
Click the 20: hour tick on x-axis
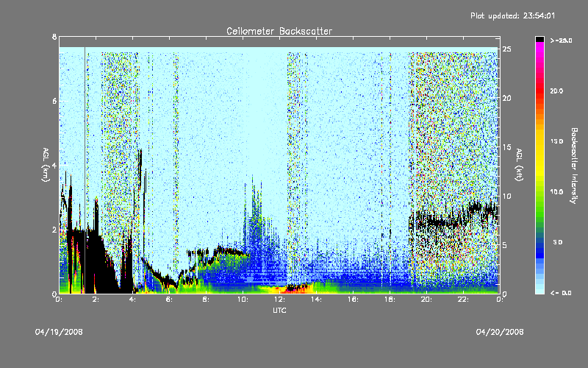point(426,300)
